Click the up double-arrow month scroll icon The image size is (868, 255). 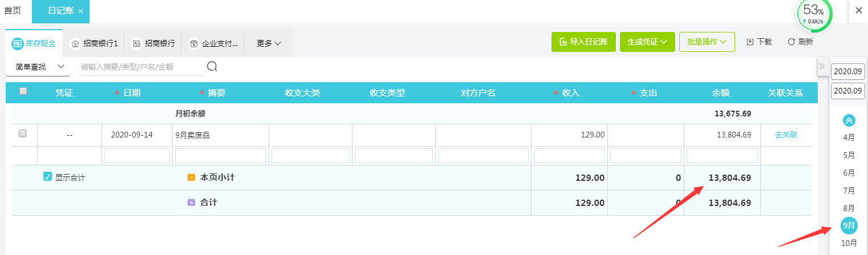(849, 120)
